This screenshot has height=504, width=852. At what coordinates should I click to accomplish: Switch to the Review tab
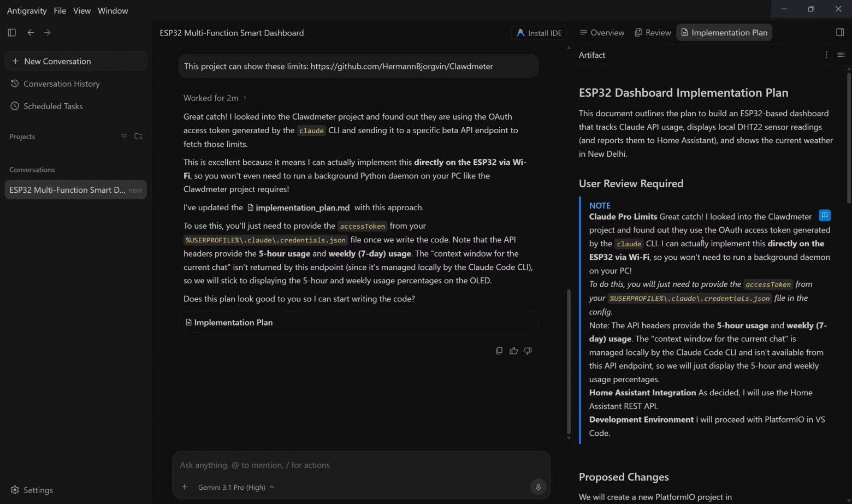click(653, 33)
